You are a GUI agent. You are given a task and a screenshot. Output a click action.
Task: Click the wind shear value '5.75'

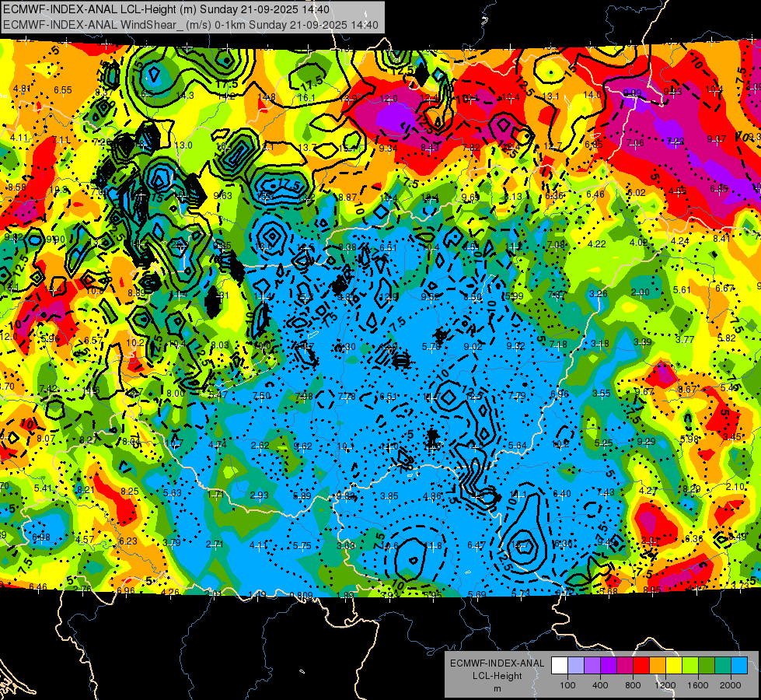[302, 545]
